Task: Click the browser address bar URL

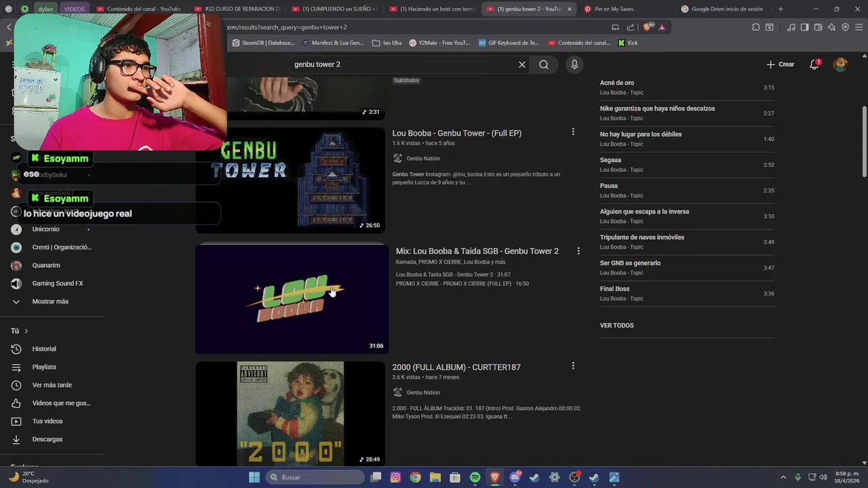Action: pos(414,27)
